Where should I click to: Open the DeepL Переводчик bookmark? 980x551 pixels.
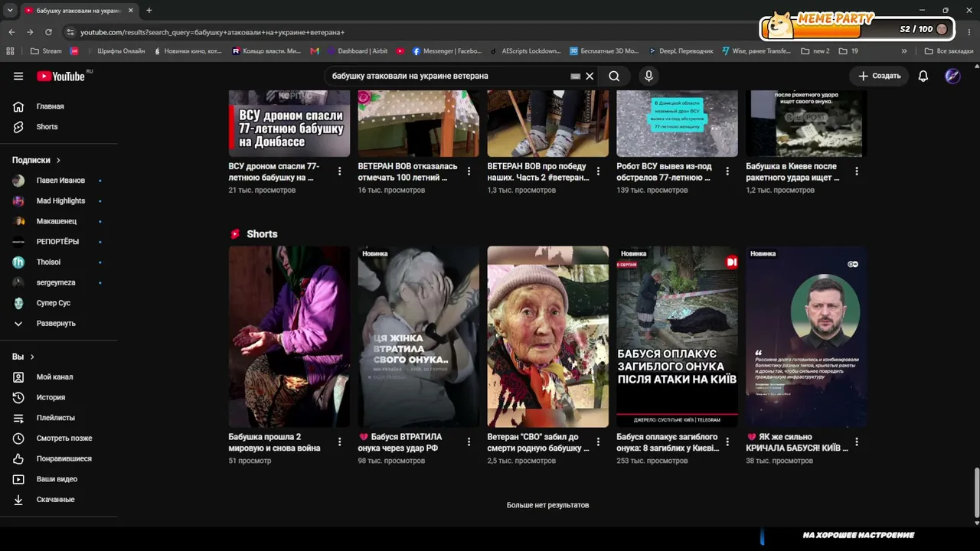pyautogui.click(x=681, y=51)
